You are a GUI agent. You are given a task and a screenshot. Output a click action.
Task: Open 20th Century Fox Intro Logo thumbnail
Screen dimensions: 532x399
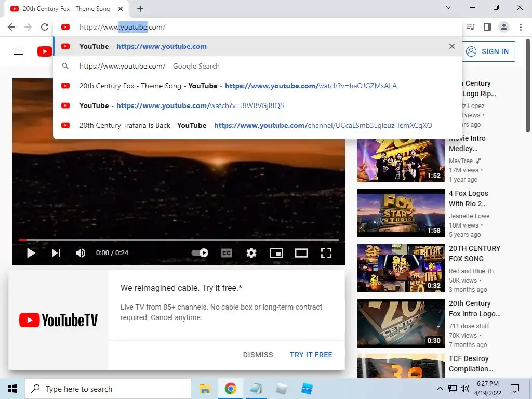(401, 323)
